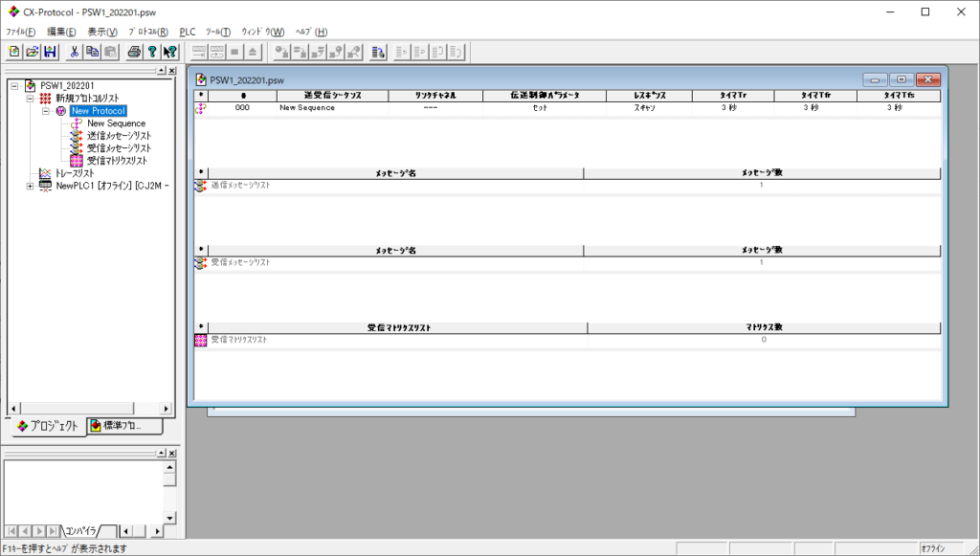Click the リンクチャネル column header
980x556 pixels.
[x=435, y=97]
